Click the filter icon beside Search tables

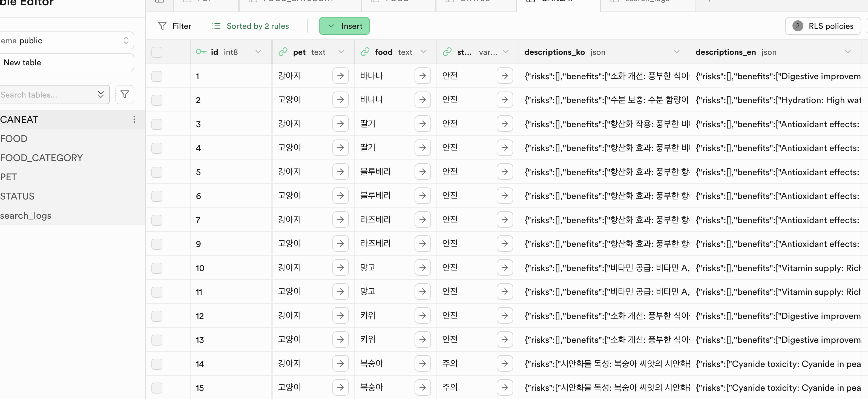pos(124,95)
